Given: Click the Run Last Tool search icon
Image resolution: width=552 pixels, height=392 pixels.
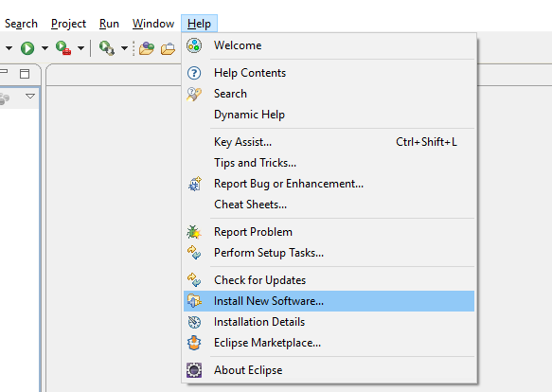Looking at the screenshot, I should coord(107,48).
